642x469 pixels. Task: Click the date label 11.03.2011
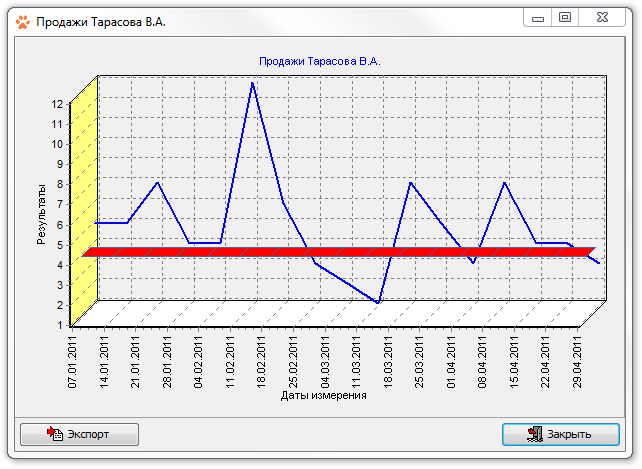tap(357, 362)
